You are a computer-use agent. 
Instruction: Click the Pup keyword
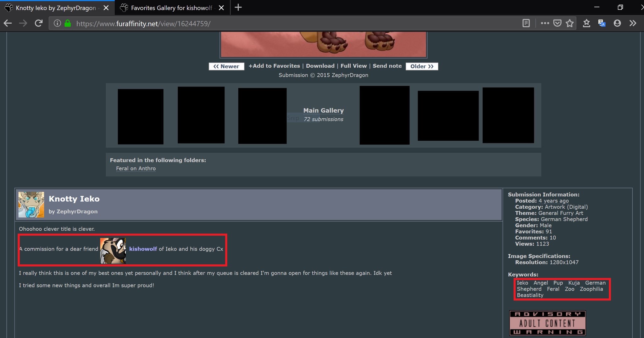(x=558, y=283)
